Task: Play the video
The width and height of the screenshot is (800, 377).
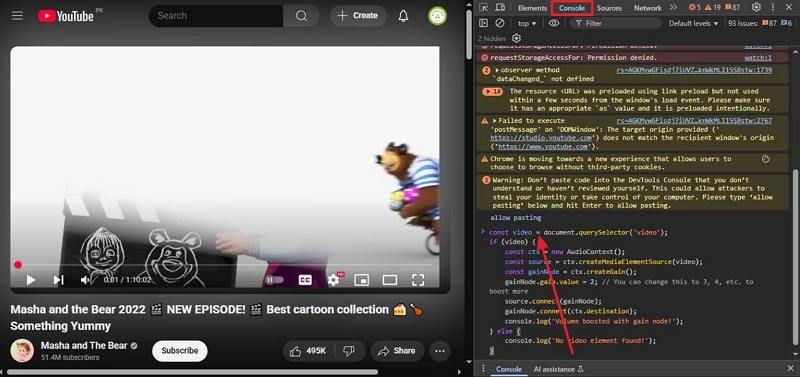Action: coord(31,280)
